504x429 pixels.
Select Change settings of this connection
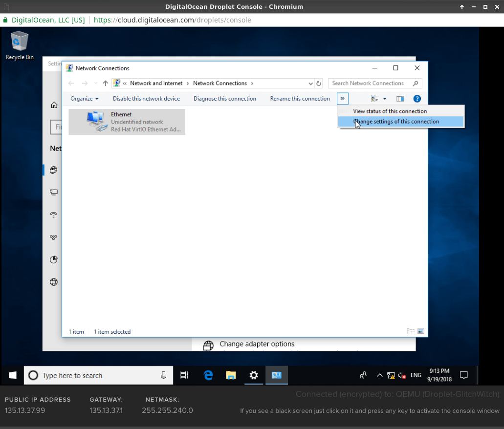pyautogui.click(x=396, y=122)
